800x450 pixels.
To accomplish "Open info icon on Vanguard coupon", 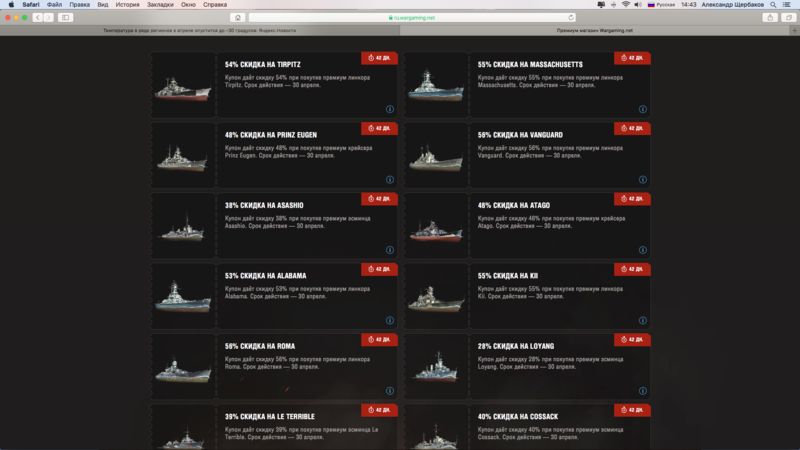I will pyautogui.click(x=643, y=180).
